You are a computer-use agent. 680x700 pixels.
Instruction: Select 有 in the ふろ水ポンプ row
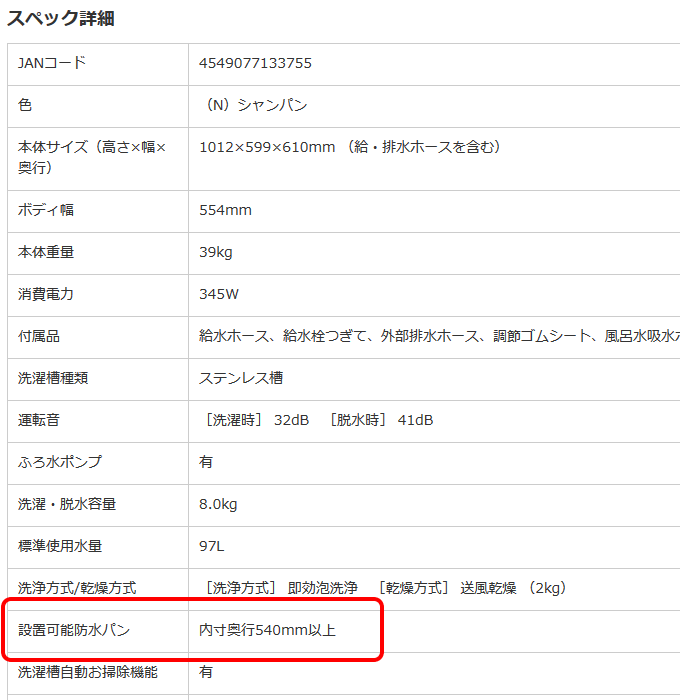(206, 462)
